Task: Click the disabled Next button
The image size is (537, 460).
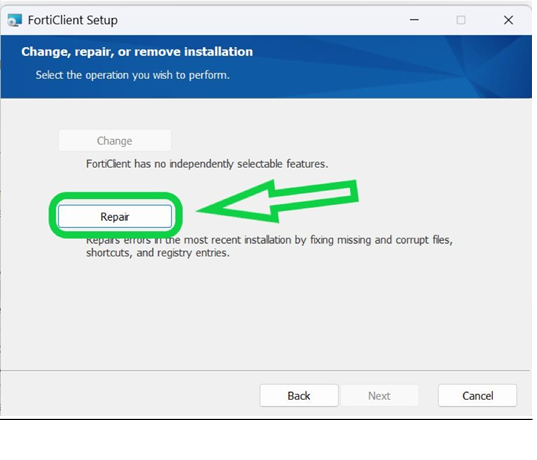Action: click(379, 396)
